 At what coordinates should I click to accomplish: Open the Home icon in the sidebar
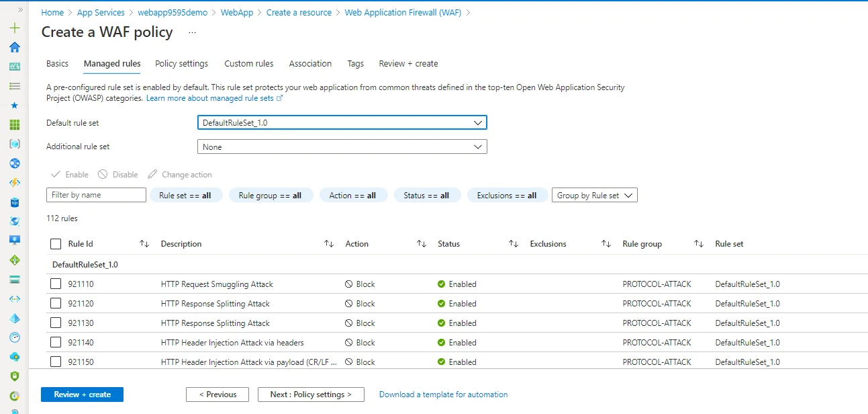tap(15, 47)
